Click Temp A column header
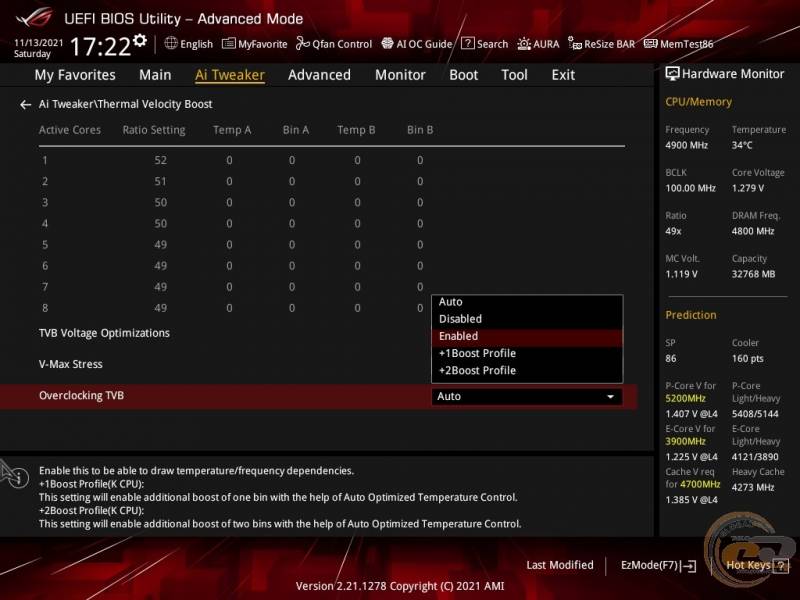This screenshot has height=600, width=800. click(x=232, y=130)
